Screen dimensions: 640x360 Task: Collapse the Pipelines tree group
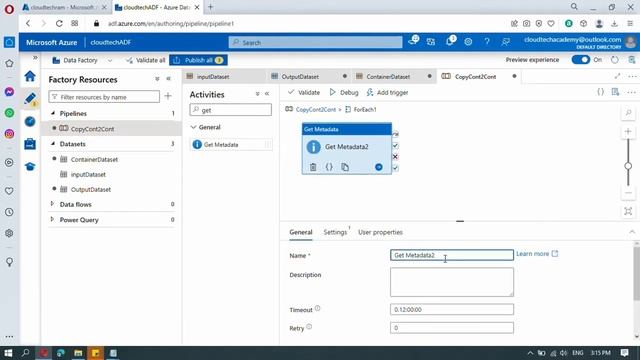coord(53,113)
